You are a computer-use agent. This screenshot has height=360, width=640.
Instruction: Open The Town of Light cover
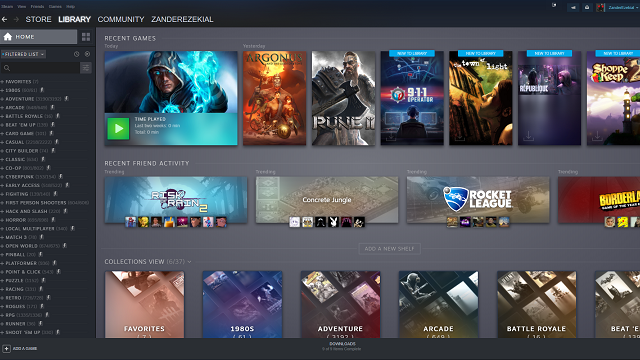(481, 98)
